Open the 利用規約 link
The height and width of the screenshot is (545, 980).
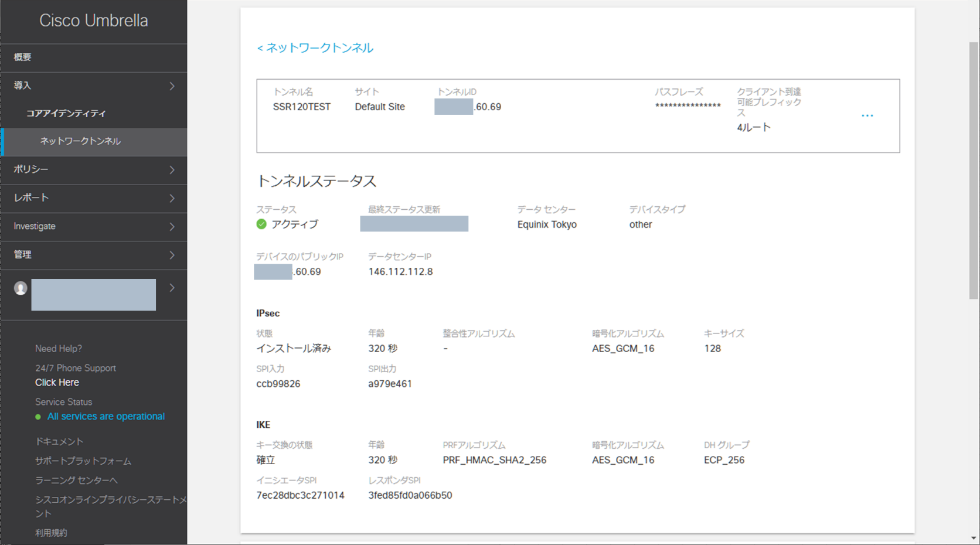[x=51, y=533]
